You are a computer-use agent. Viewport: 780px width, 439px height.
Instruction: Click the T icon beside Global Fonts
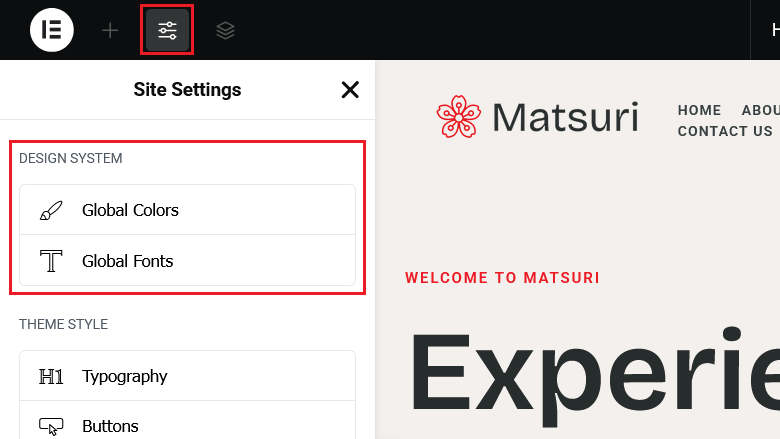tap(50, 261)
